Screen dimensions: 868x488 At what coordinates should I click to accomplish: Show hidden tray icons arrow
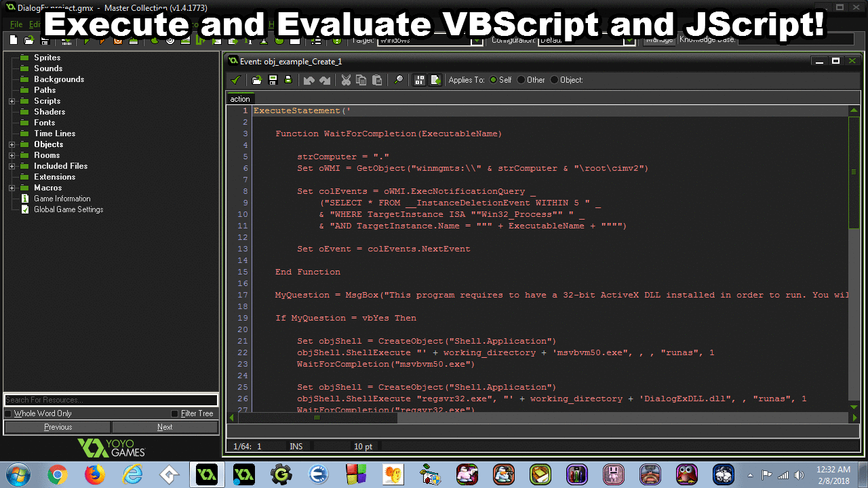(750, 474)
